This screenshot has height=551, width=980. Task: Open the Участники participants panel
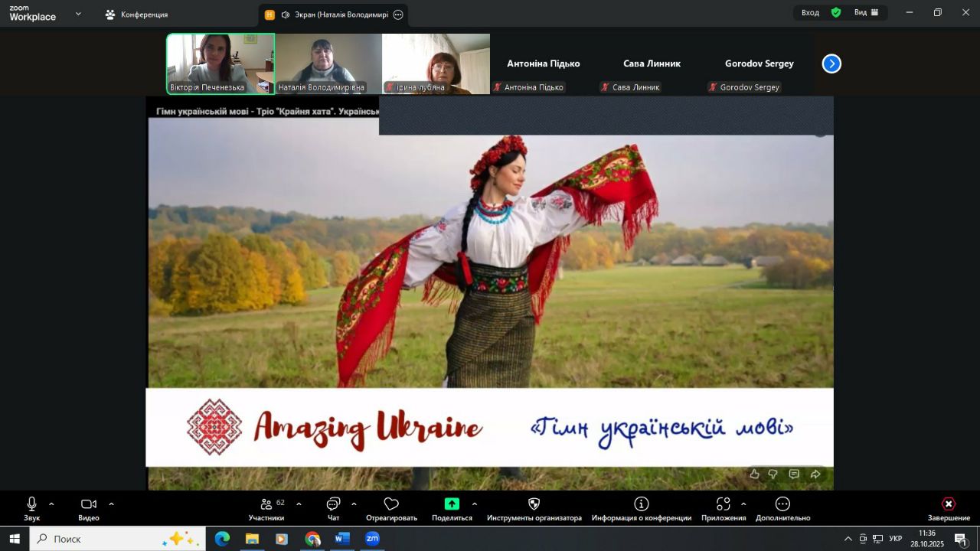click(266, 505)
